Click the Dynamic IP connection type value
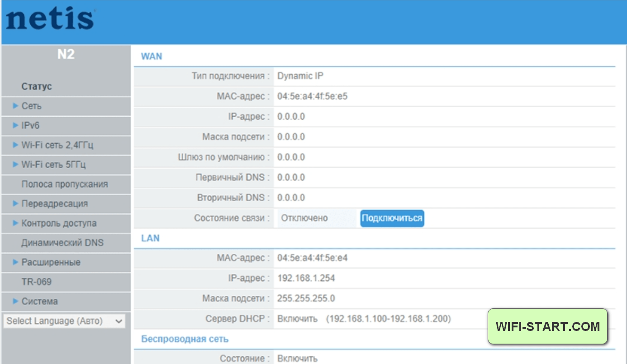This screenshot has height=364, width=627. [x=300, y=76]
